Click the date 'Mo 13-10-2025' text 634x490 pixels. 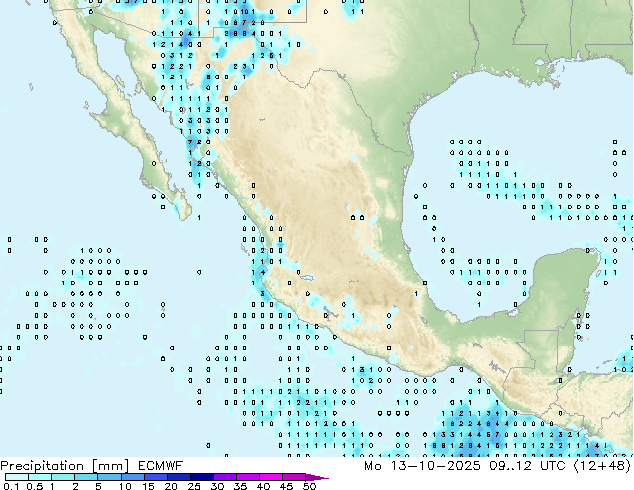click(422, 466)
